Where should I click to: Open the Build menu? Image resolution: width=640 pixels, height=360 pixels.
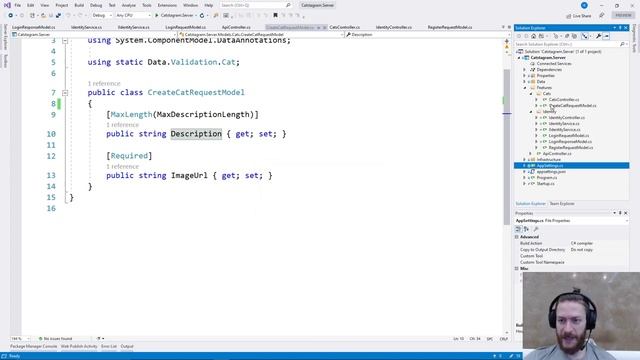click(79, 5)
